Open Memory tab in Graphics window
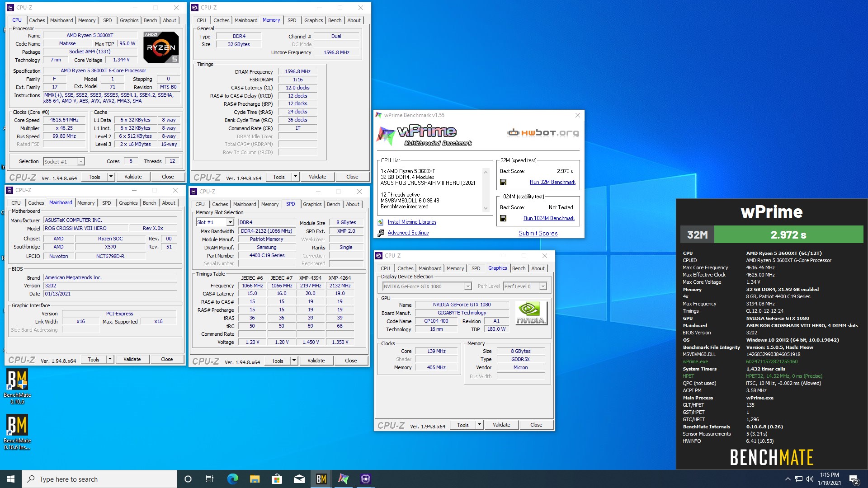Screen dimensions: 868x488 [455, 268]
